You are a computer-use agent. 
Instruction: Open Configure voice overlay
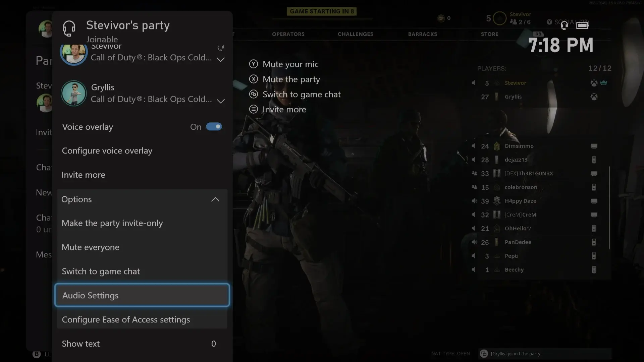pyautogui.click(x=107, y=151)
